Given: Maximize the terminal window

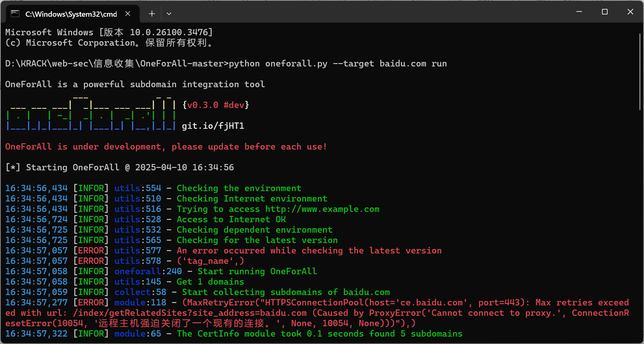Looking at the screenshot, I should pos(605,12).
